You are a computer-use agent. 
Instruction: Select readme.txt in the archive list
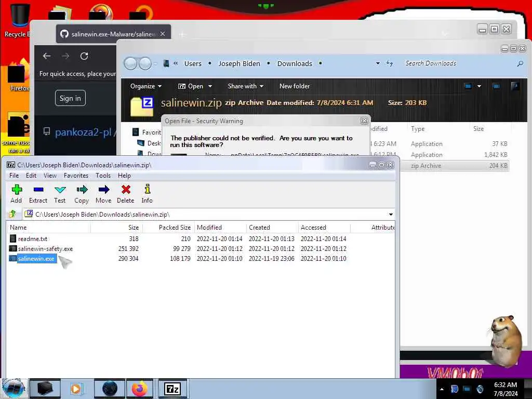(x=33, y=239)
